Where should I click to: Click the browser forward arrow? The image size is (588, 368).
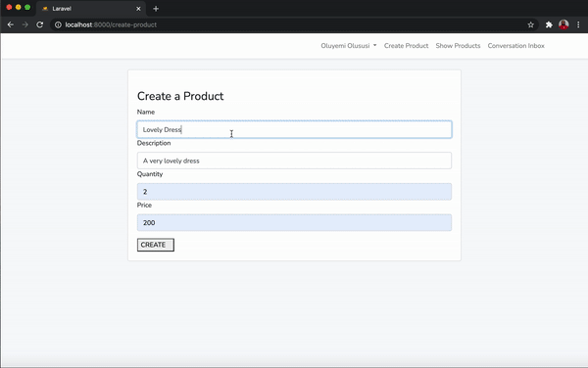(25, 24)
